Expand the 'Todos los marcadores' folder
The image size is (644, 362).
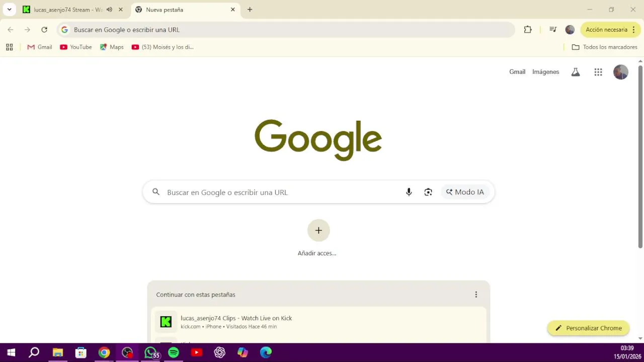coord(605,47)
